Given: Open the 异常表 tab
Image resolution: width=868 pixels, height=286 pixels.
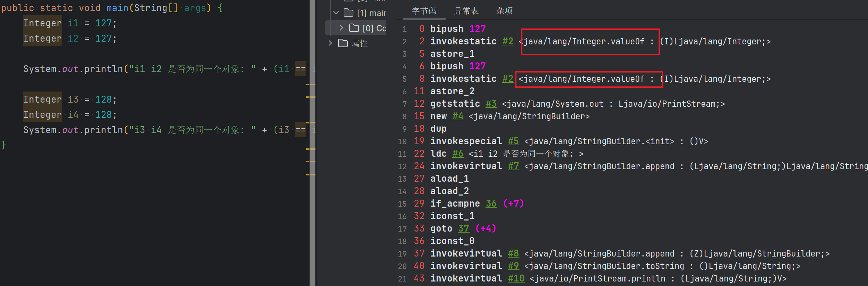Looking at the screenshot, I should click(466, 11).
